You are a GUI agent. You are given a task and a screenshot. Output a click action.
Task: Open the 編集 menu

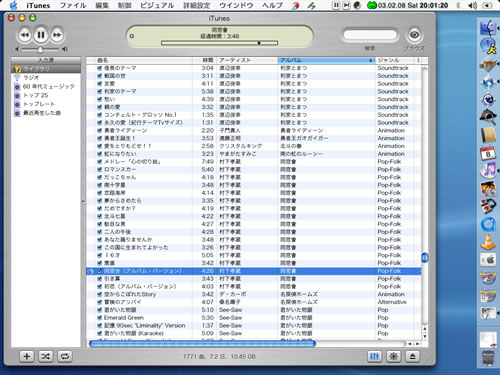102,5
